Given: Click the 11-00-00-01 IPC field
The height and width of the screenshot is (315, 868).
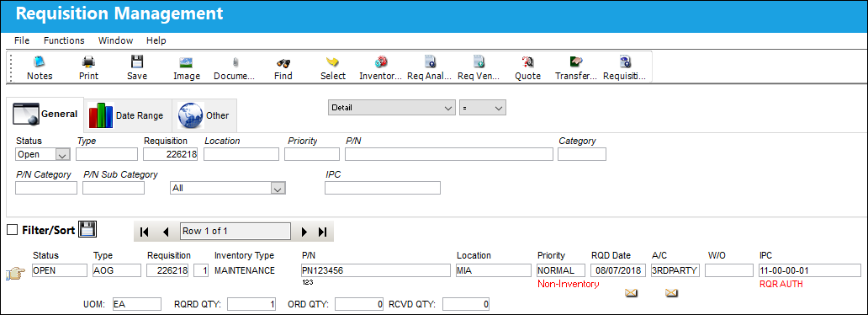Looking at the screenshot, I should pos(810,270).
